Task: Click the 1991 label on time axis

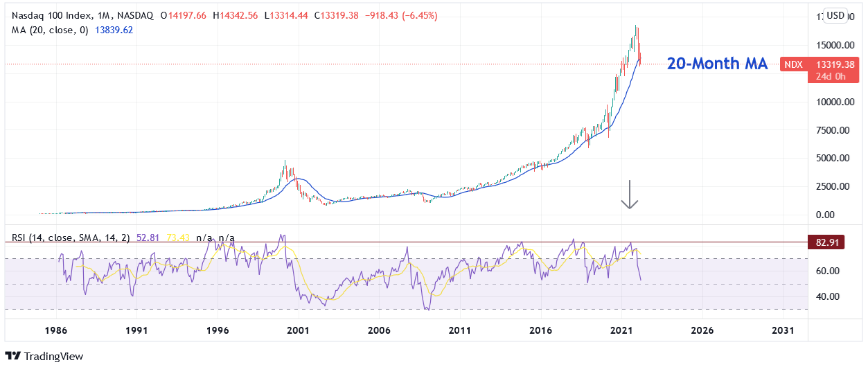Action: (137, 330)
